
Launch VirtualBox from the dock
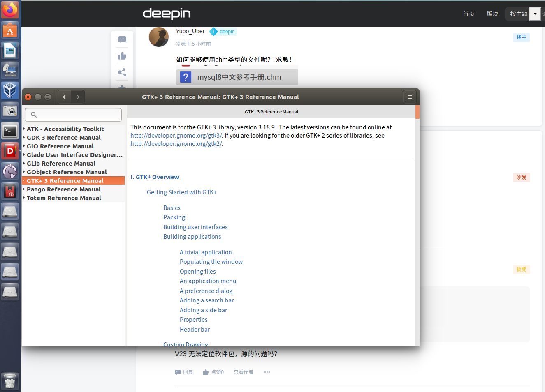(10, 90)
